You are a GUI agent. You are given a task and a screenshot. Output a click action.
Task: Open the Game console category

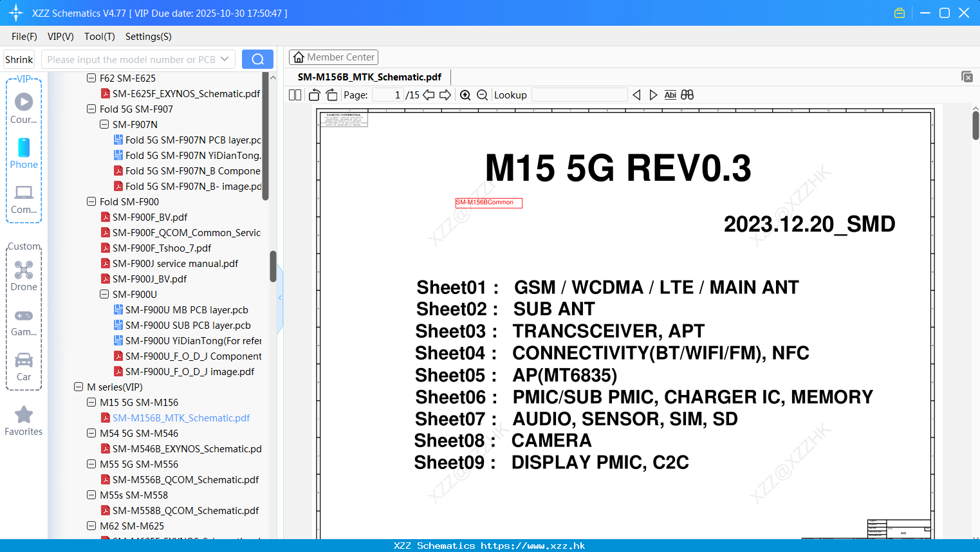click(x=24, y=322)
